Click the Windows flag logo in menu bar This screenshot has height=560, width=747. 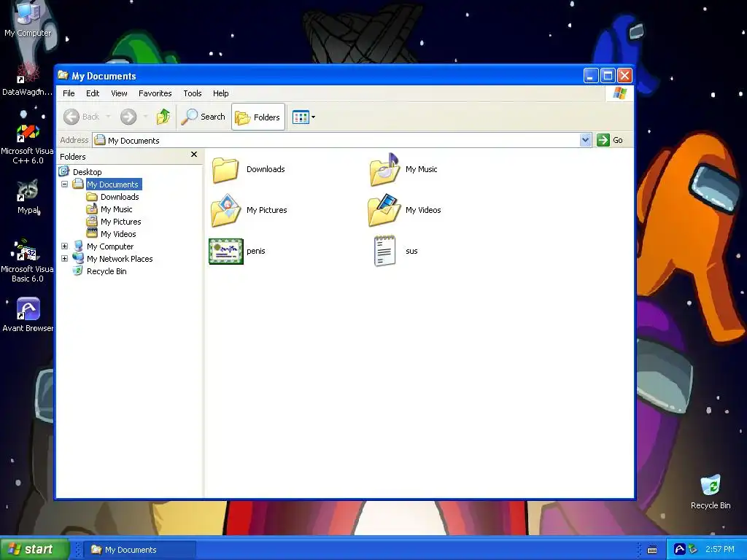[x=619, y=93]
